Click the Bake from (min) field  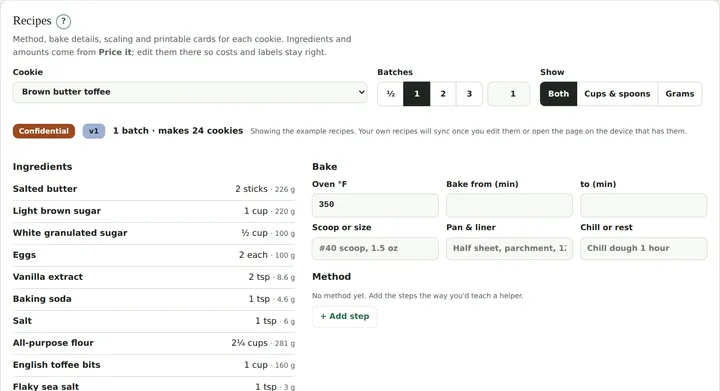pyautogui.click(x=509, y=205)
